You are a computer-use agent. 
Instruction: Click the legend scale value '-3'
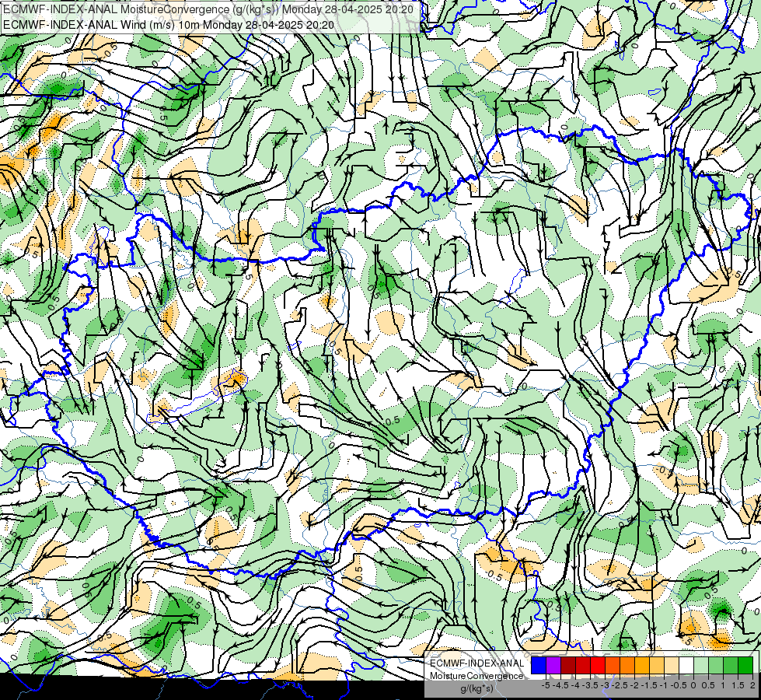[x=605, y=685]
